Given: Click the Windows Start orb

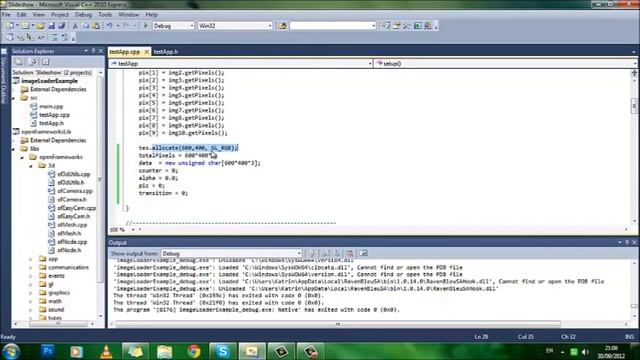Looking at the screenshot, I should [x=11, y=351].
